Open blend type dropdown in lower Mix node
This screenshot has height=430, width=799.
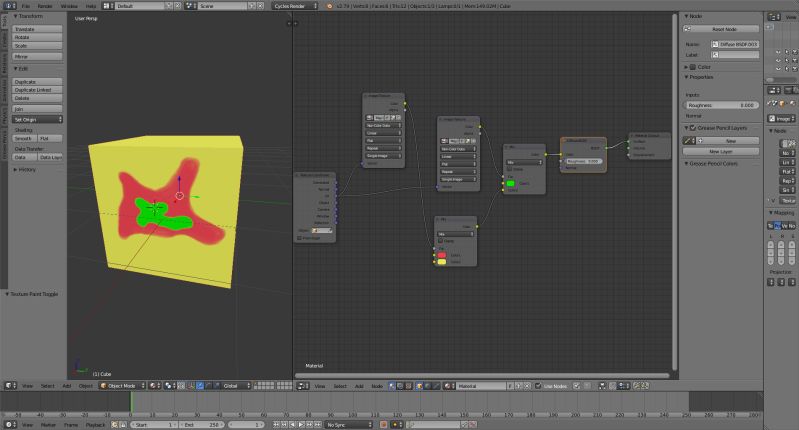point(456,234)
